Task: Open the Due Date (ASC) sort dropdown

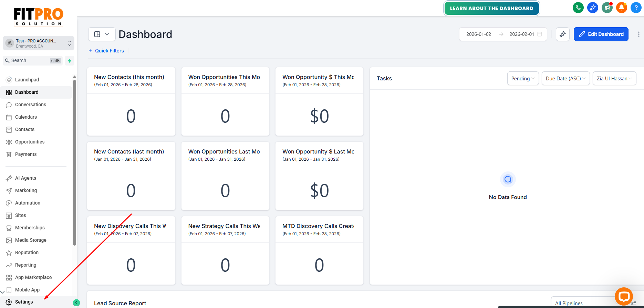Action: point(565,79)
